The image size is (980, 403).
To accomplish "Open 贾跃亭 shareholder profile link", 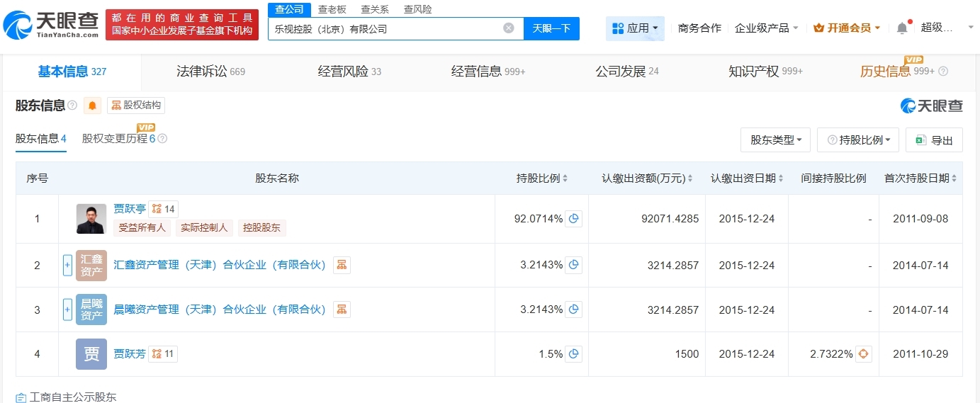I will tap(130, 209).
